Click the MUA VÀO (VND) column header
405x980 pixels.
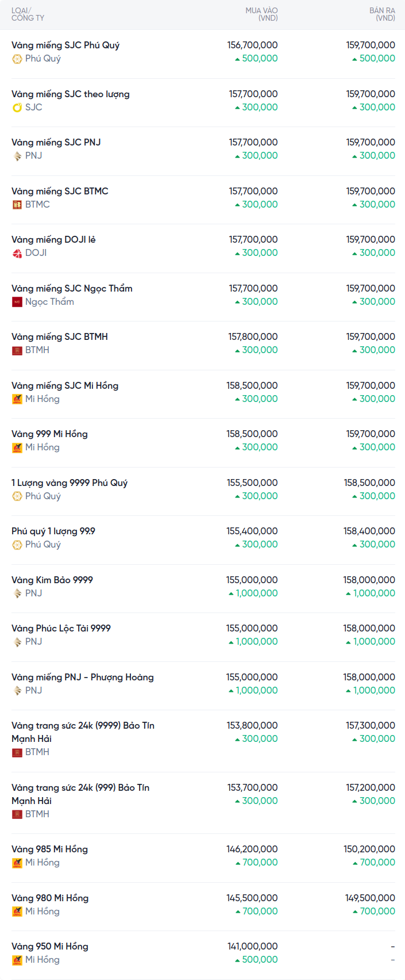click(261, 14)
